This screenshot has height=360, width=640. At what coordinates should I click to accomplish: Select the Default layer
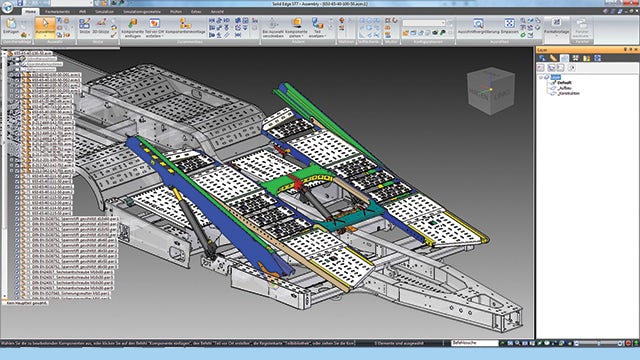(x=564, y=82)
